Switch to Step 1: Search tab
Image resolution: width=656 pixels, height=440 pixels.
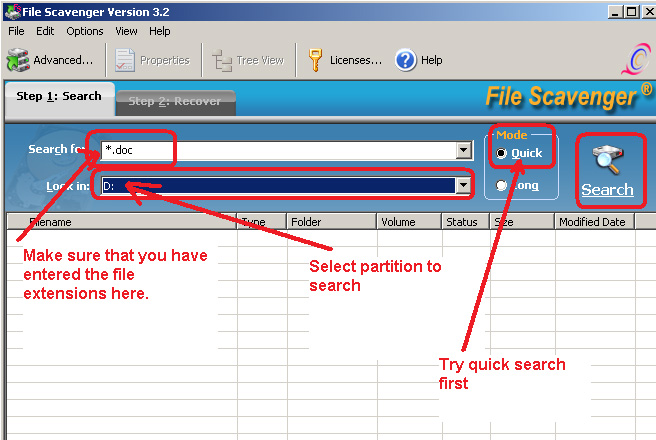59,97
